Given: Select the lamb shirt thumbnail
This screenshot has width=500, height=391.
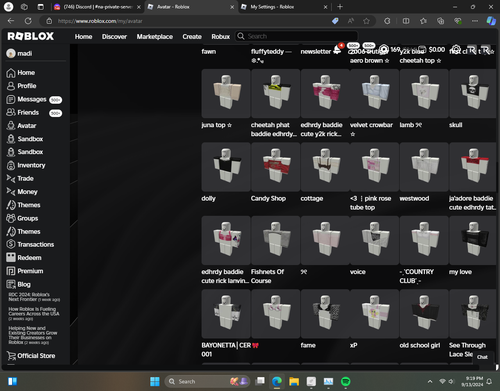Looking at the screenshot, I should [x=424, y=93].
